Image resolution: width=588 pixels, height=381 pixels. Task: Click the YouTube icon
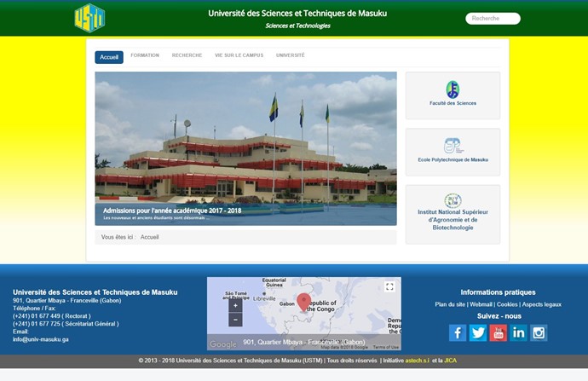click(499, 332)
